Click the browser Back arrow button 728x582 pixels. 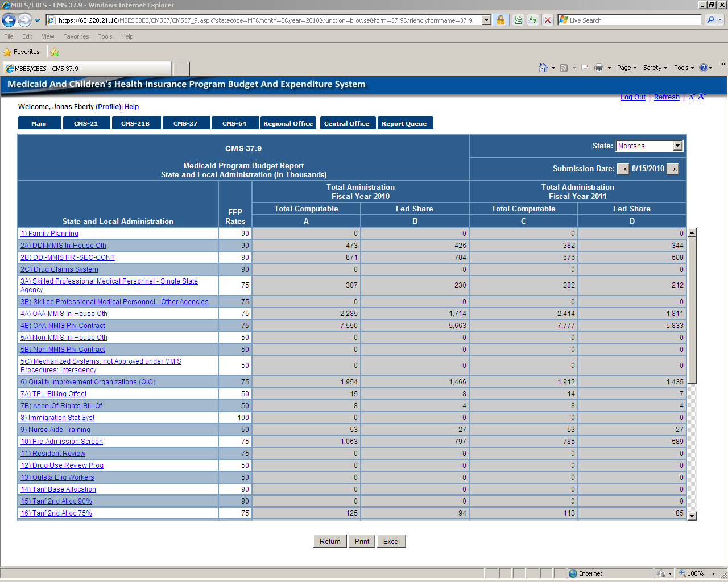pos(9,20)
